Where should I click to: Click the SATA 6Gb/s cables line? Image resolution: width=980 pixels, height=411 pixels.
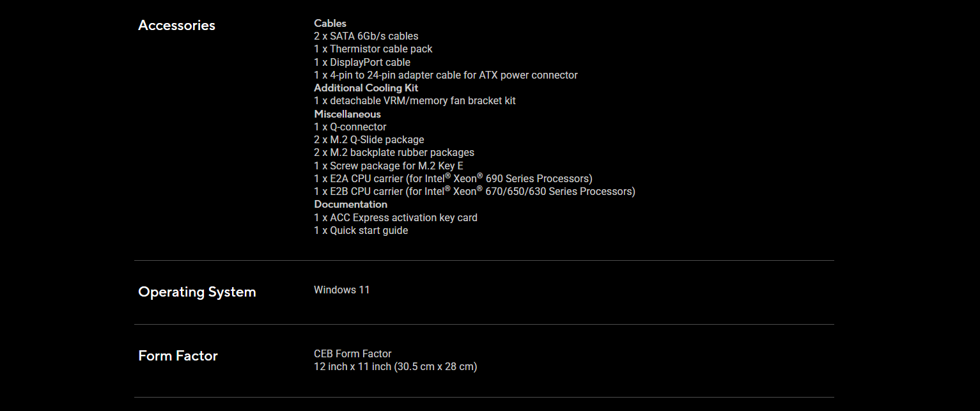click(366, 36)
